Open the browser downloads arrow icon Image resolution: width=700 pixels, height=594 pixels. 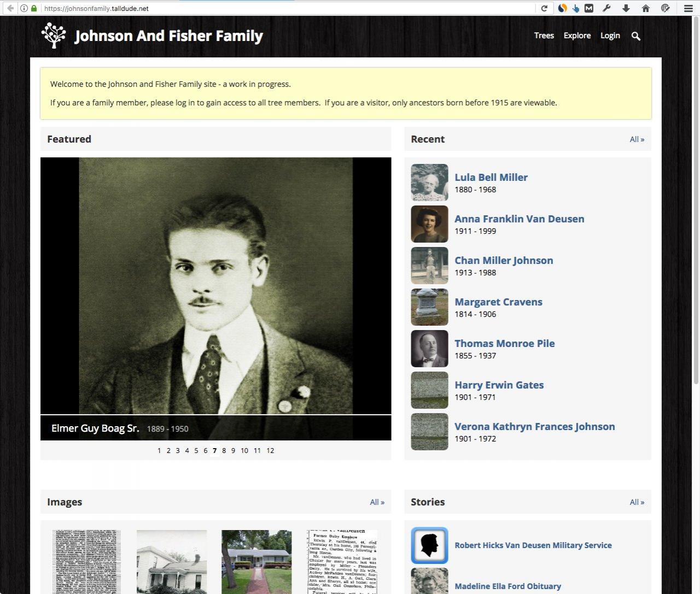point(626,8)
